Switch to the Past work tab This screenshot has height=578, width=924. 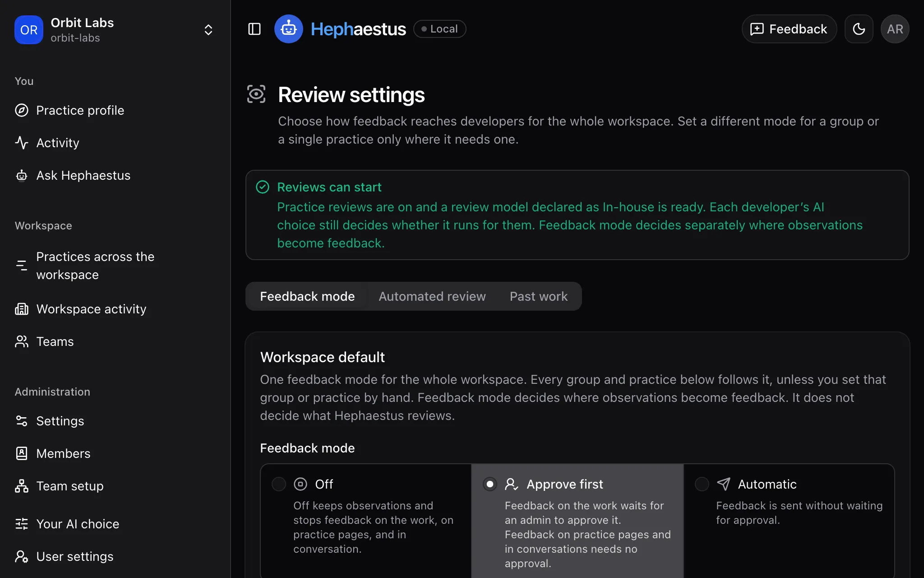pos(539,296)
